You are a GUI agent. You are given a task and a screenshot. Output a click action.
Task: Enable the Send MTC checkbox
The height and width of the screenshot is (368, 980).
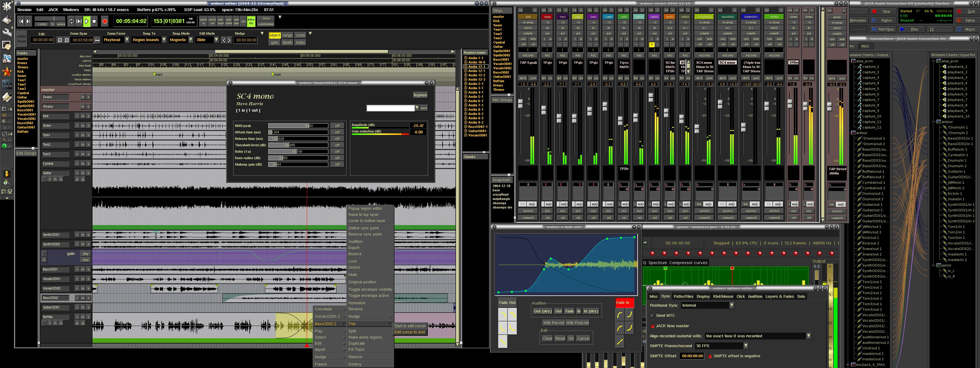point(652,316)
